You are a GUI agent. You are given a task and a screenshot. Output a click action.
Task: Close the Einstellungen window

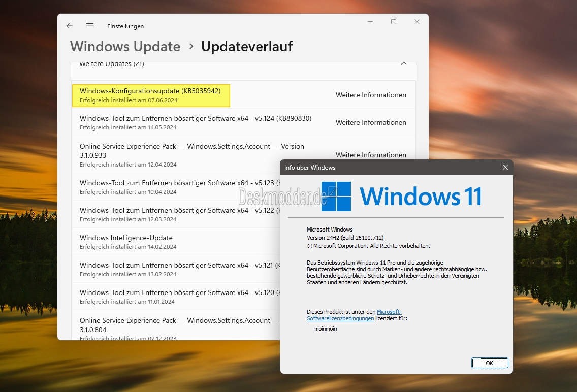pyautogui.click(x=417, y=22)
